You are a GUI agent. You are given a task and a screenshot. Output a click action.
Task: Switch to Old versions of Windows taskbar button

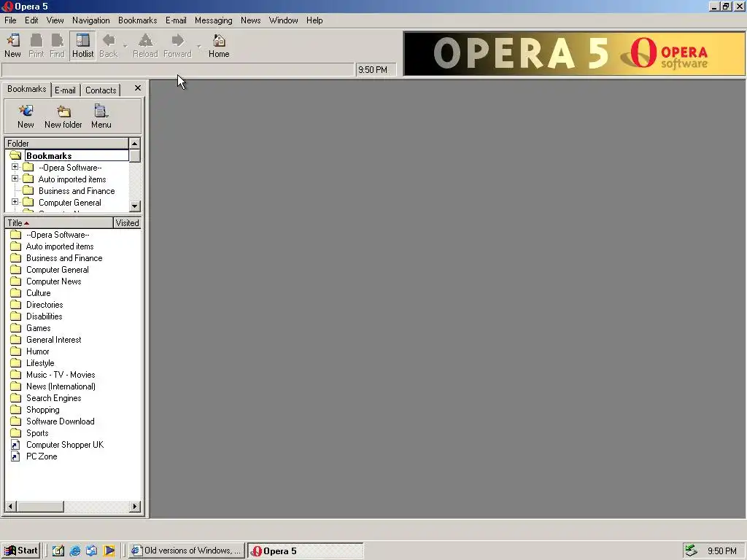tap(187, 551)
